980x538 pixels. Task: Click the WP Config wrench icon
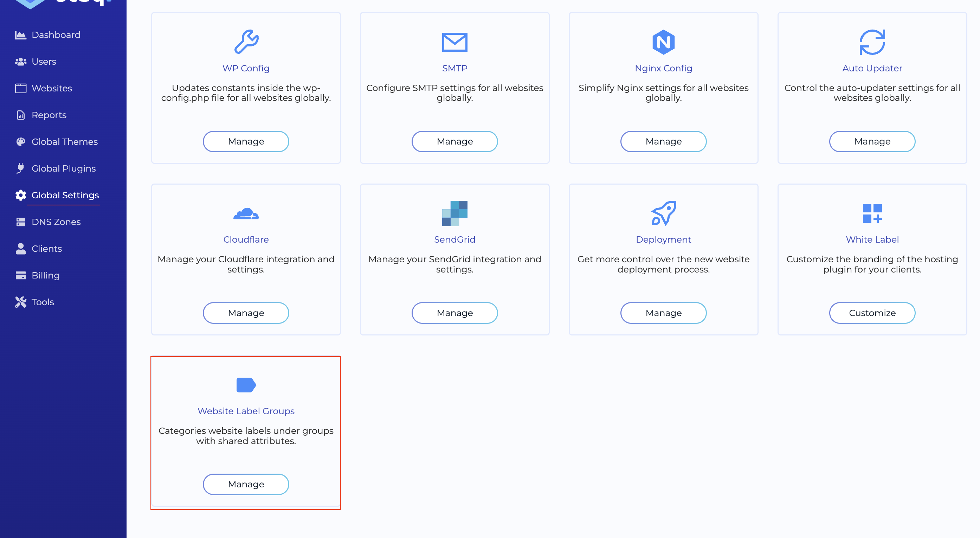pyautogui.click(x=246, y=41)
